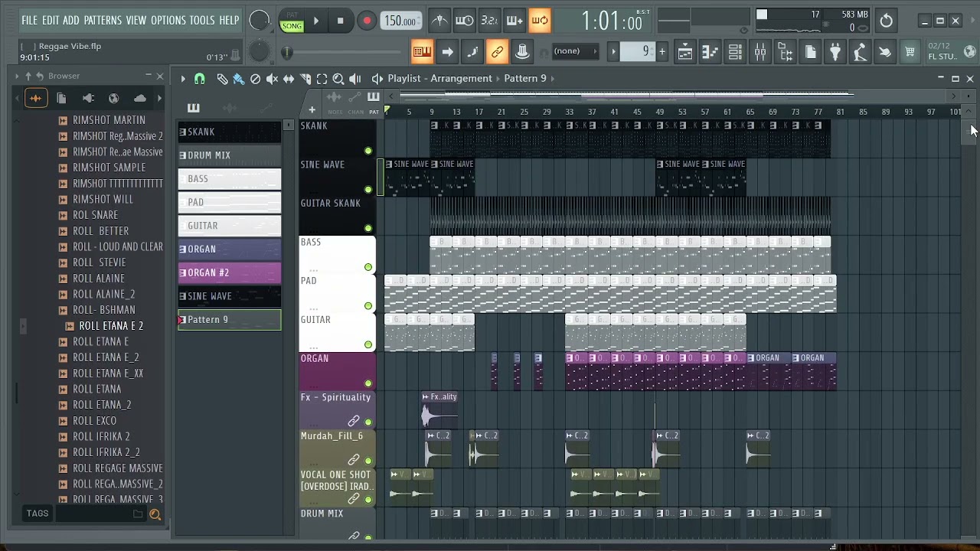Select the Paint brush tool
The height and width of the screenshot is (551, 980).
point(239,78)
